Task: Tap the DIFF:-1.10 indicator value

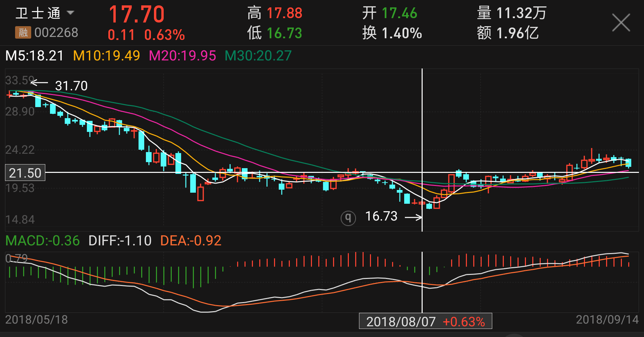Action: (120, 241)
